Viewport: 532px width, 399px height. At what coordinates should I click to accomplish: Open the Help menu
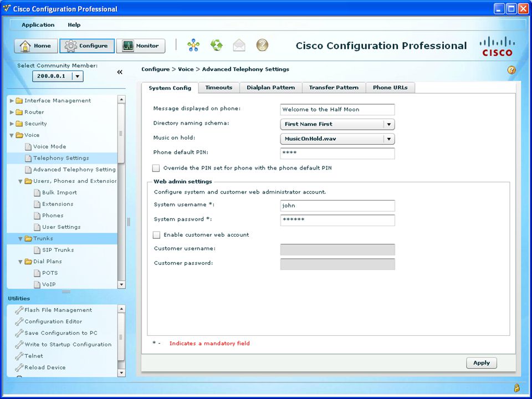click(74, 25)
